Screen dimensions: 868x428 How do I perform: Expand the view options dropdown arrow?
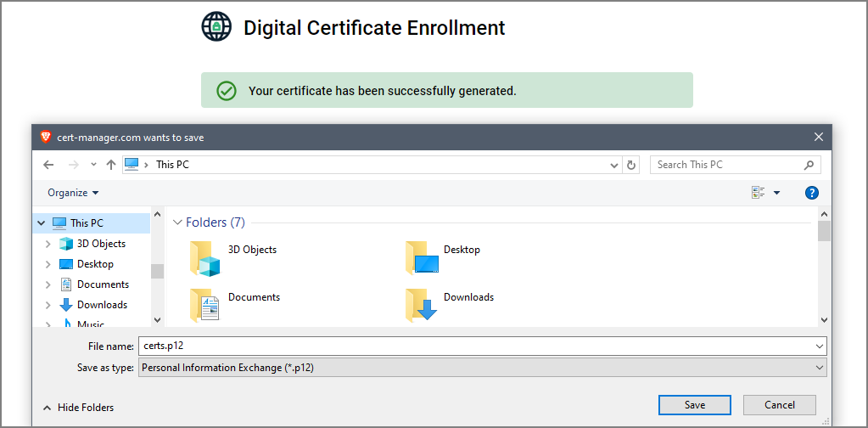point(776,193)
